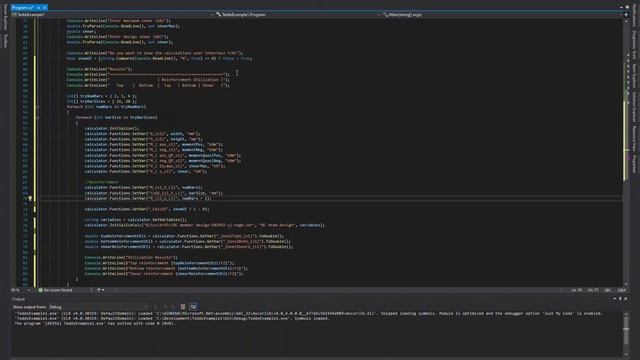This screenshot has width=640, height=360.
Task: Click the lightbulb quick actions icon
Action: [x=30, y=199]
